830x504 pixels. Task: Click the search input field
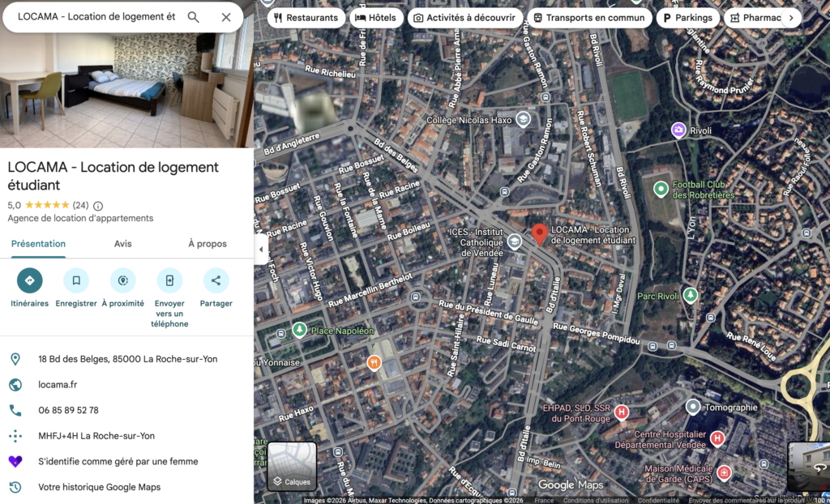[96, 17]
